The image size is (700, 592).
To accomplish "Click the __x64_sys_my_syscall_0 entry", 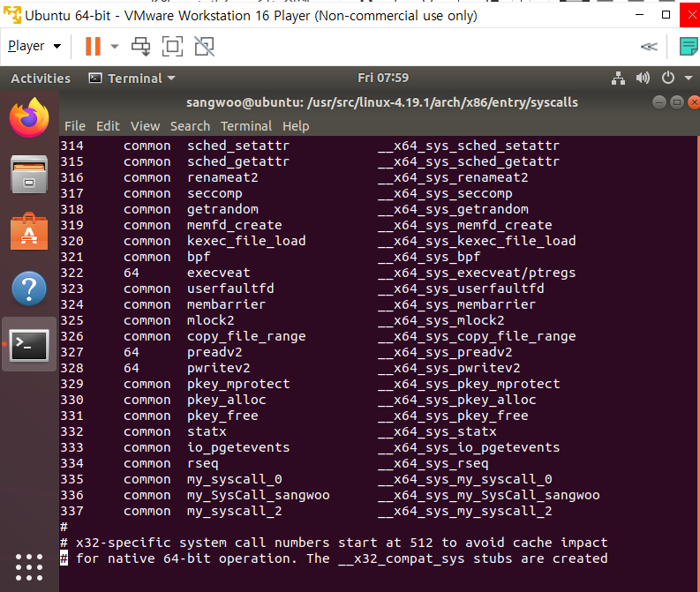I will 464,479.
